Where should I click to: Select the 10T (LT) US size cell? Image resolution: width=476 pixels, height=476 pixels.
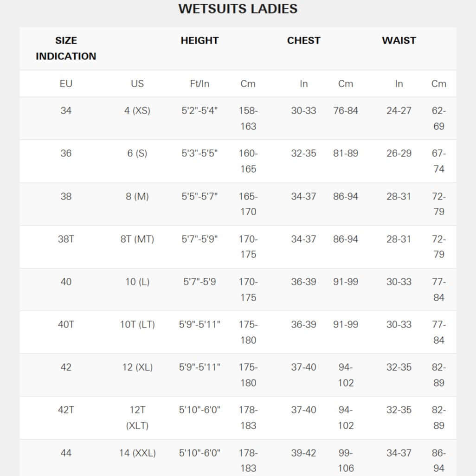coord(137,324)
